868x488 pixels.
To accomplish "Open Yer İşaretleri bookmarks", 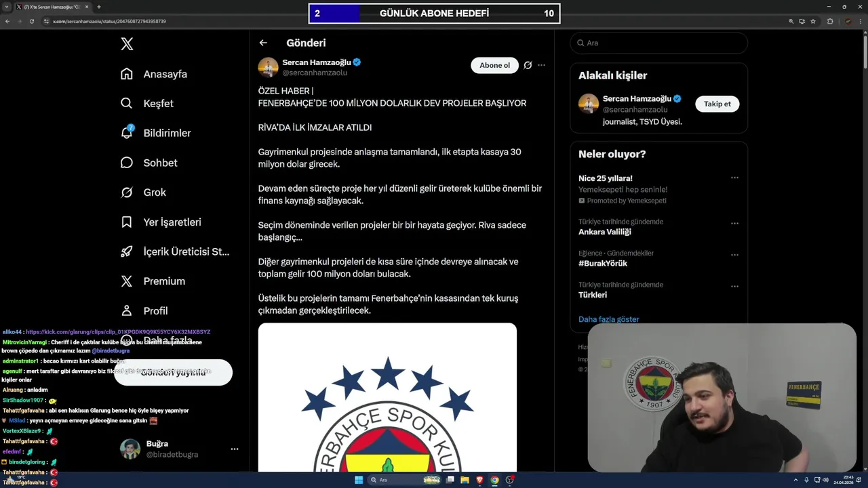I will pos(161,222).
